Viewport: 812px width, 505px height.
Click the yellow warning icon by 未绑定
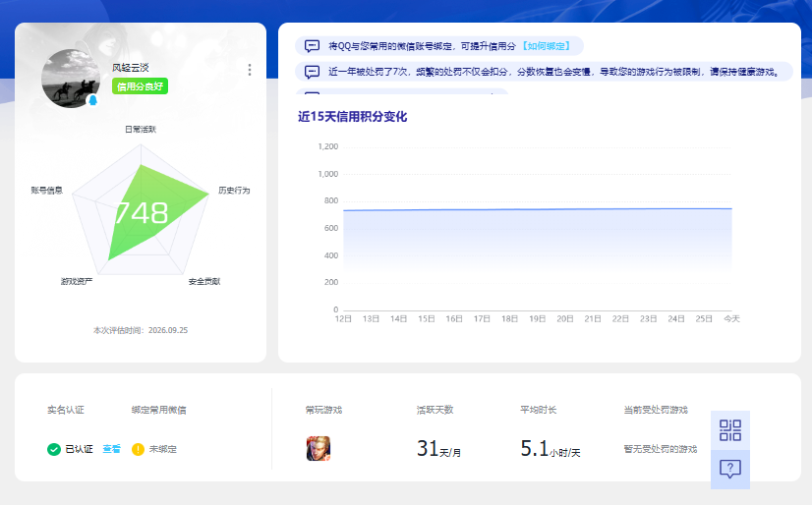[x=139, y=449]
